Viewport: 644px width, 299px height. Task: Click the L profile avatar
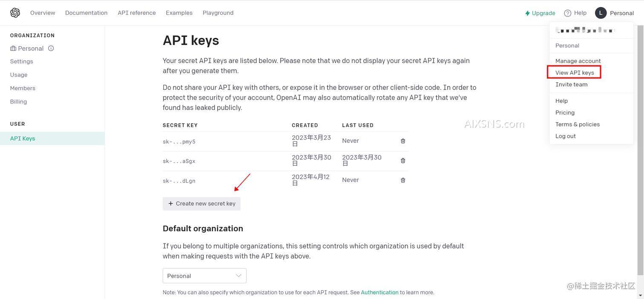601,13
